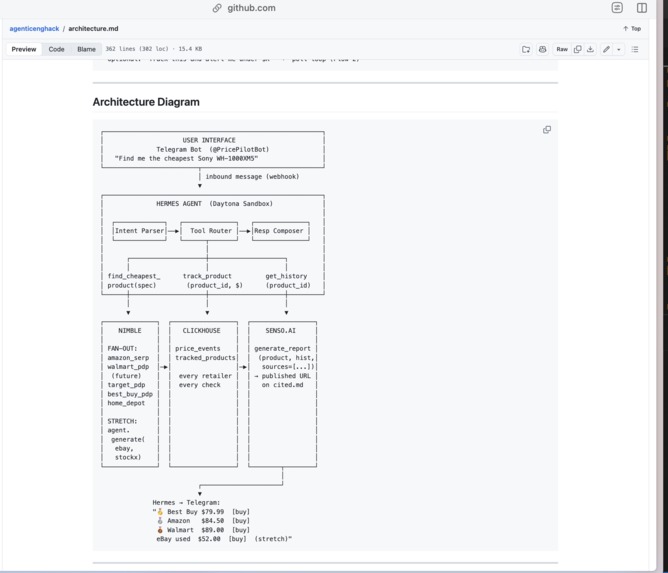Click the walmart_pdp entry
This screenshot has width=668, height=573.
128,367
